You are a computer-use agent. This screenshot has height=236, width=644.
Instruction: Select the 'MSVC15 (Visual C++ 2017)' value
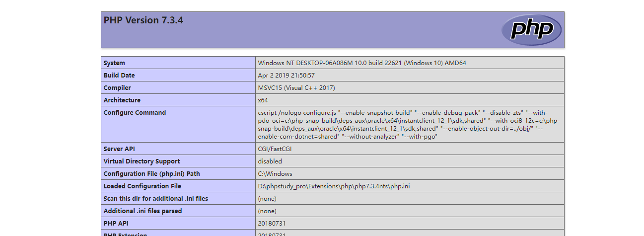click(x=296, y=88)
